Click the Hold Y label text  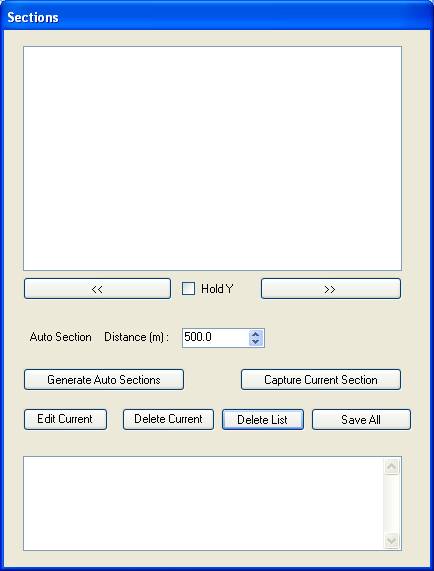tap(217, 289)
